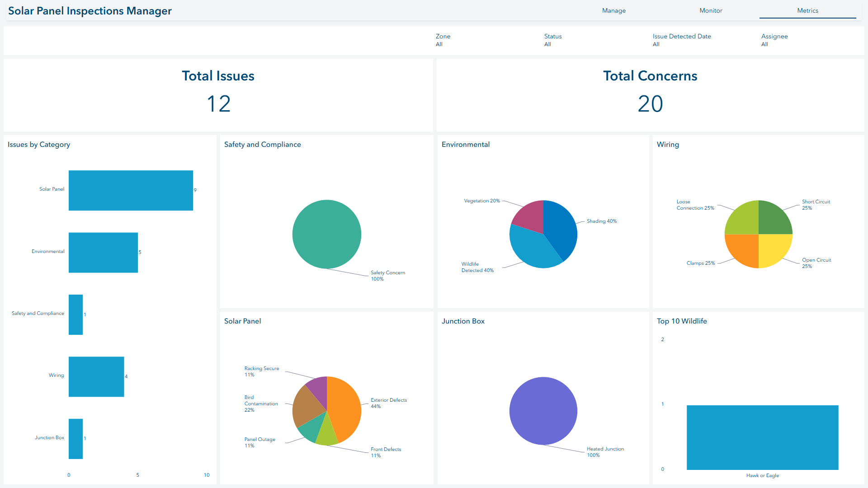Select the Wiring bar in Issues by Category
This screenshot has width=868, height=488.
point(96,377)
